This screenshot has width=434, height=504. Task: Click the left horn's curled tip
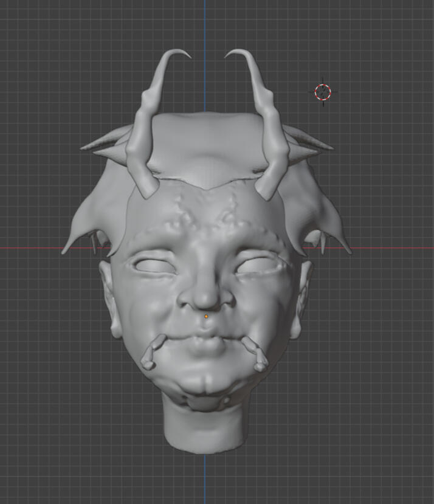(183, 55)
